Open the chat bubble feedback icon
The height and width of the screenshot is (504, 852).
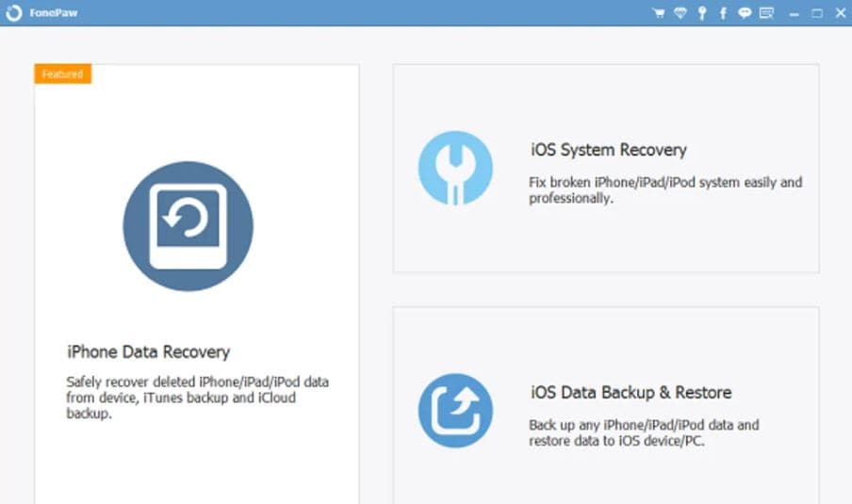pos(745,12)
